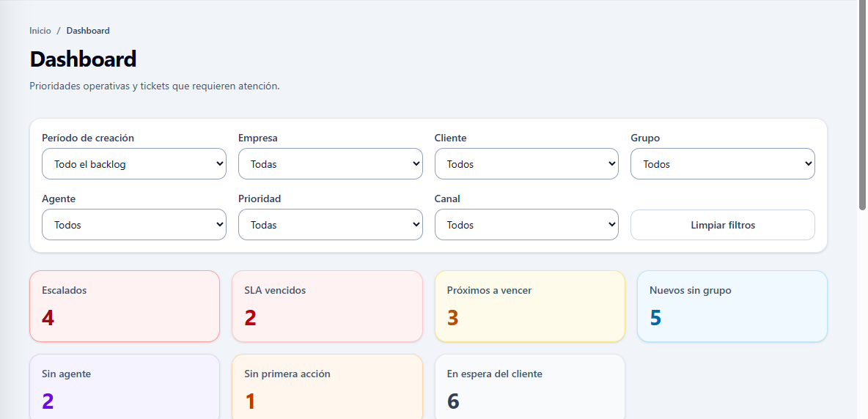Click the 'Canal' filter label
This screenshot has width=868, height=419.
coord(447,199)
